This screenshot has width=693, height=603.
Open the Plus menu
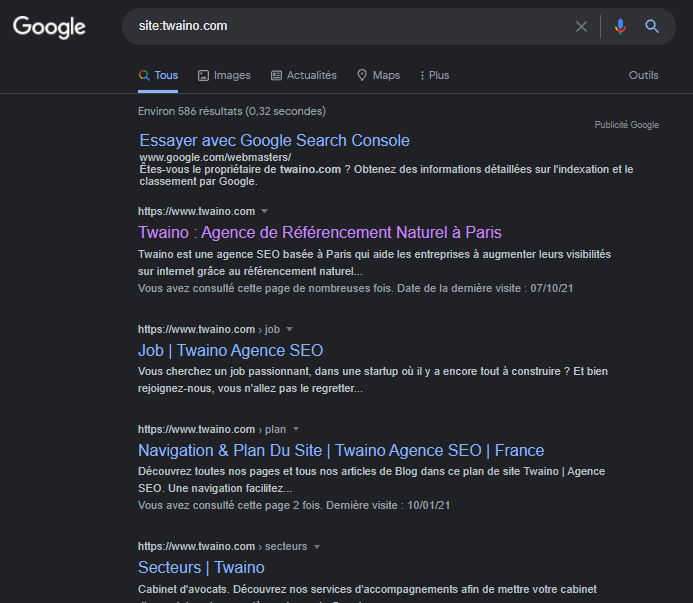pyautogui.click(x=434, y=75)
